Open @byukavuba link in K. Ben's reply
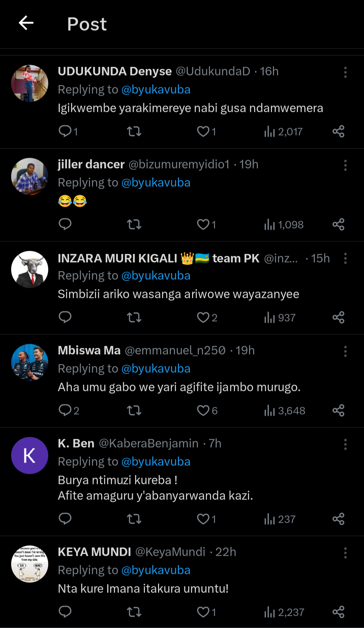The image size is (364, 628). coord(156,461)
